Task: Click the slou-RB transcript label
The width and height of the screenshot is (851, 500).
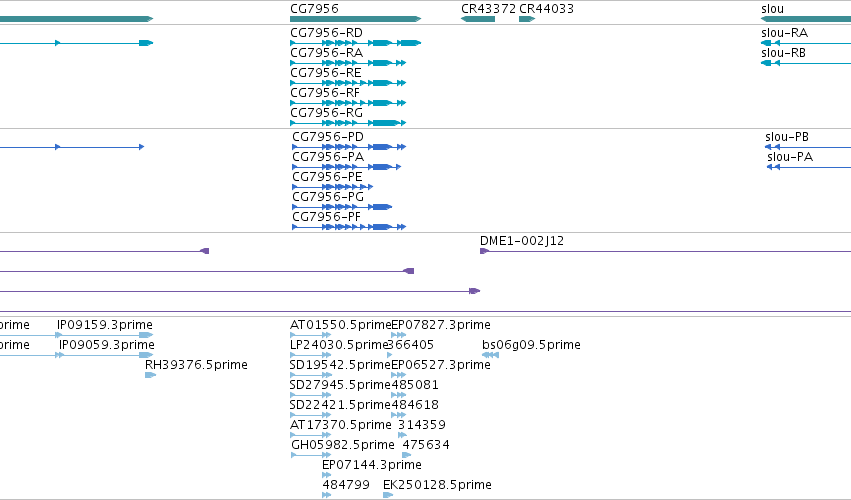Action: [784, 53]
